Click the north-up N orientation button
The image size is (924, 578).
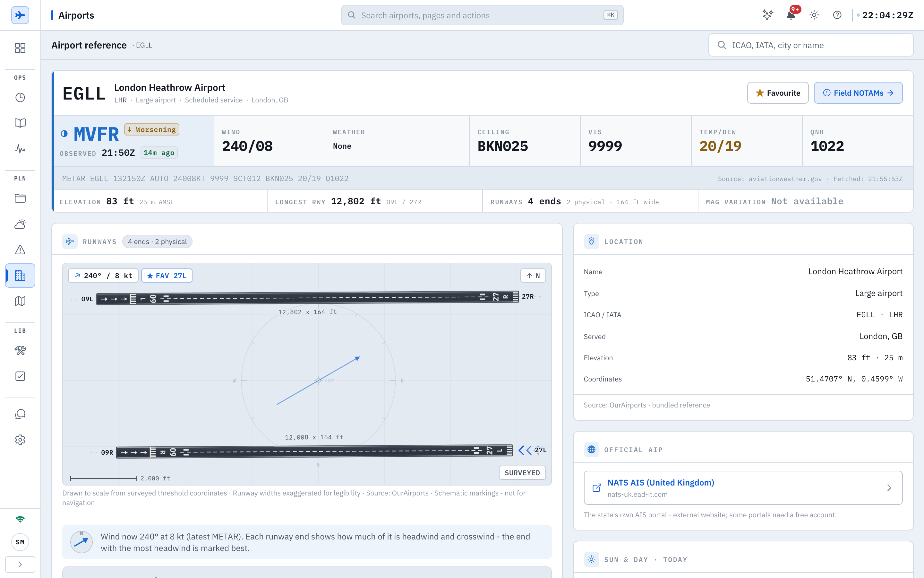pyautogui.click(x=533, y=276)
